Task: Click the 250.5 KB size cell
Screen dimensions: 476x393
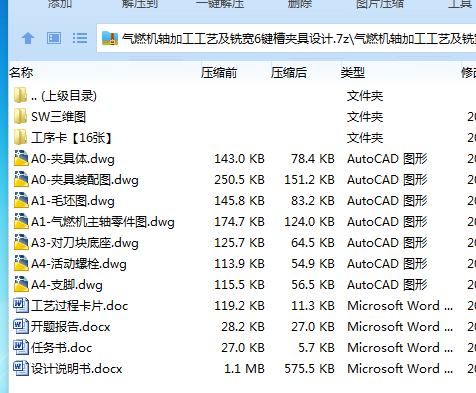Action: click(x=239, y=180)
